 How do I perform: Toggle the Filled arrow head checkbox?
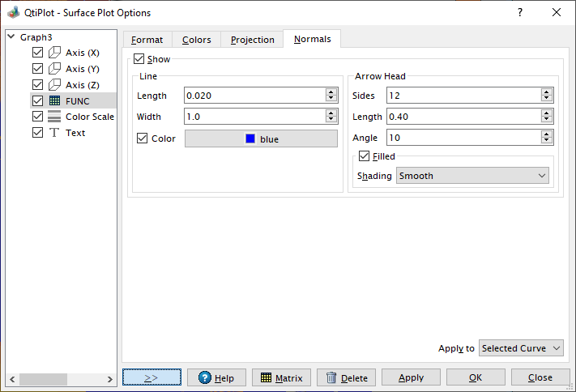[364, 156]
